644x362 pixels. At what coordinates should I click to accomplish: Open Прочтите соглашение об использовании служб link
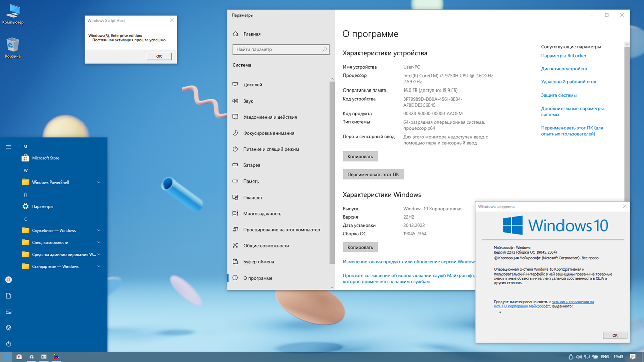pos(409,279)
